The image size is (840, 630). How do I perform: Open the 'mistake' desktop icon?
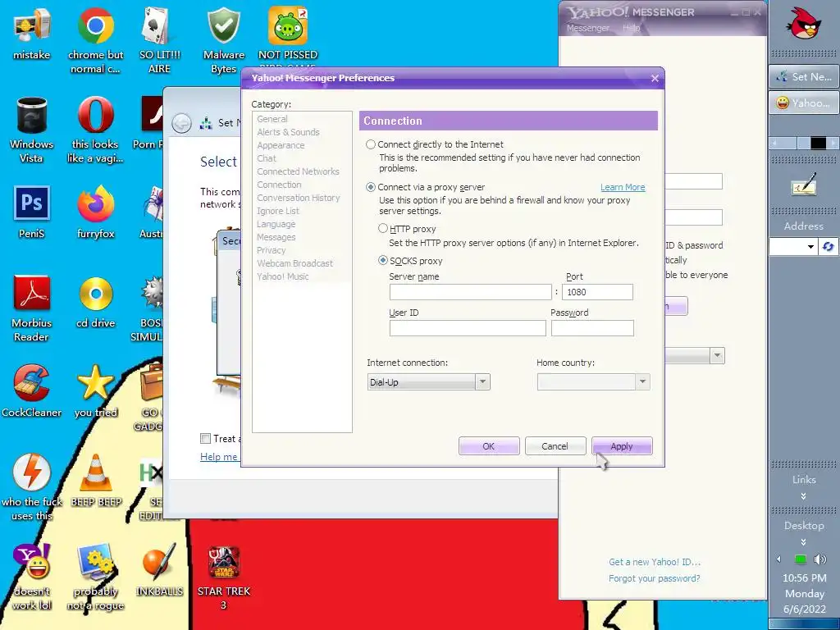pyautogui.click(x=32, y=25)
